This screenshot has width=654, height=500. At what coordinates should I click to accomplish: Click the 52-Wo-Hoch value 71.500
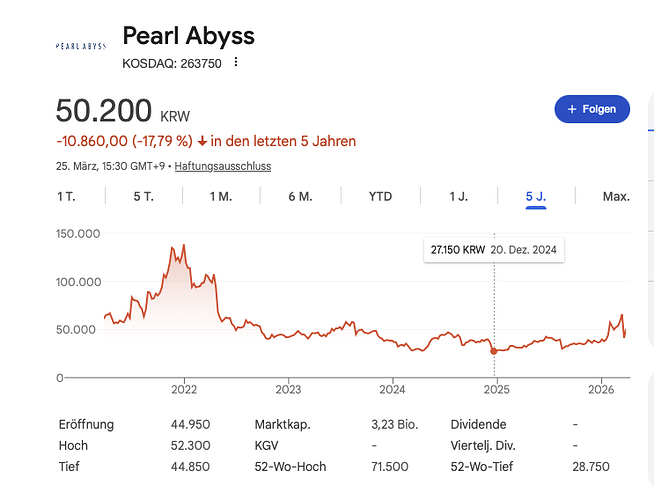click(388, 467)
